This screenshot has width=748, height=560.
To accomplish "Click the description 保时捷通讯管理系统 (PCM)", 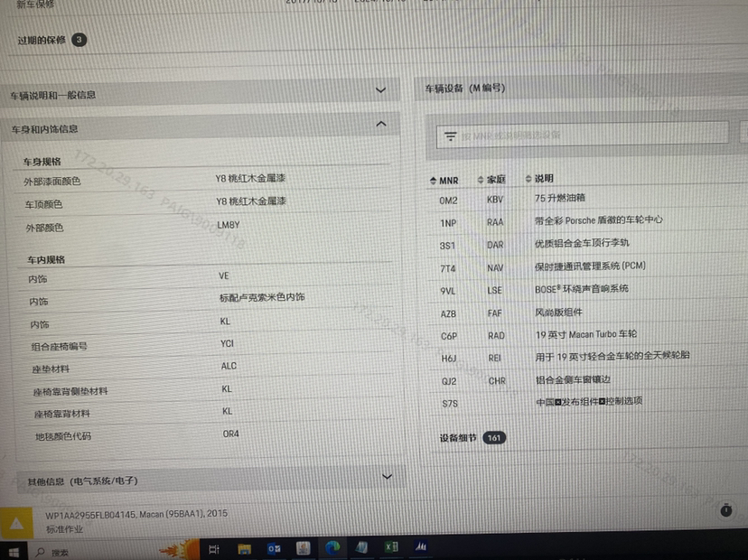I will (x=590, y=266).
